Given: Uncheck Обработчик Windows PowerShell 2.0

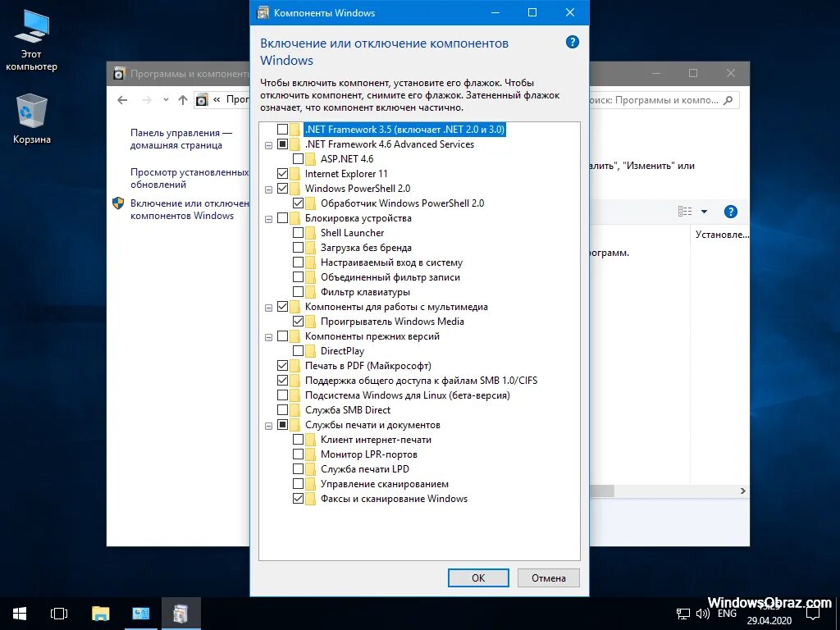Looking at the screenshot, I should [x=298, y=203].
